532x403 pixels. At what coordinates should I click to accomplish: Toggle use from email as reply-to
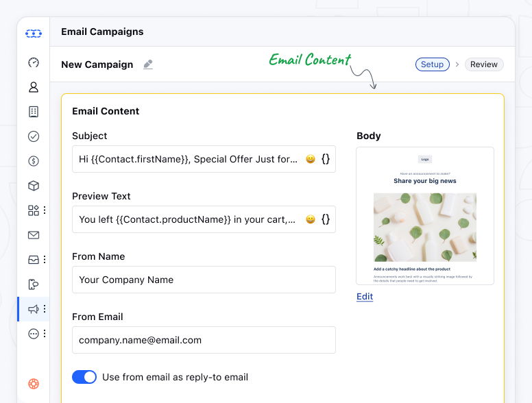point(84,377)
